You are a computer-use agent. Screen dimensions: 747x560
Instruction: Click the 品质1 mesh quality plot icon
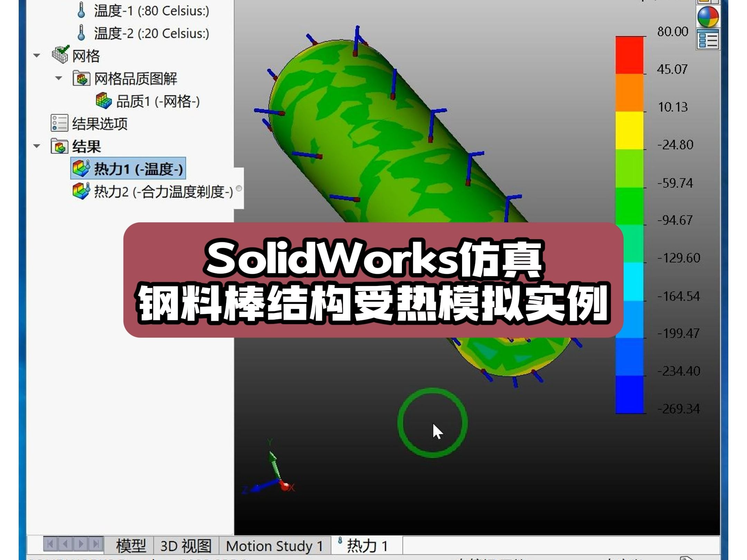coord(103,101)
